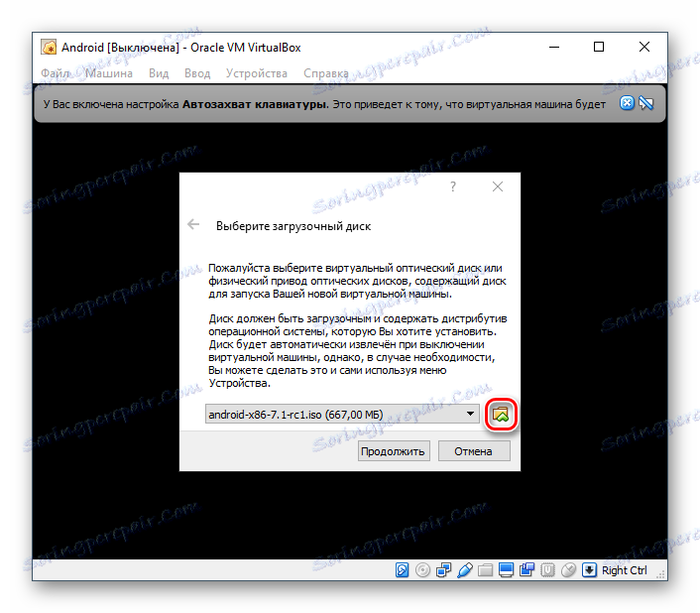Dismiss the keyboard auto-capture notification
700x613 pixels.
(x=627, y=103)
